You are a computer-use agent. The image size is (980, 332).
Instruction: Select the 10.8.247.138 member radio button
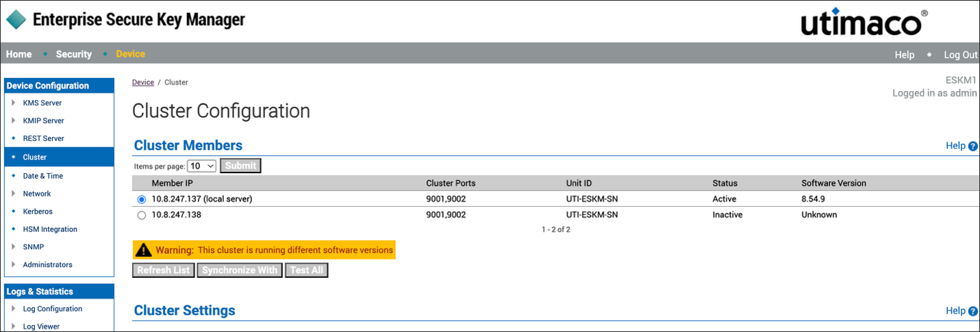[x=142, y=215]
